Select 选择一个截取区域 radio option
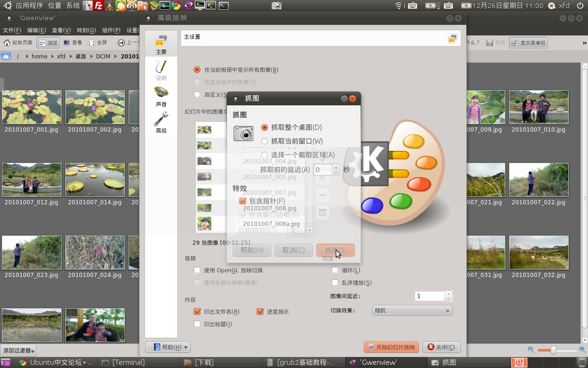This screenshot has height=368, width=588. click(298, 155)
